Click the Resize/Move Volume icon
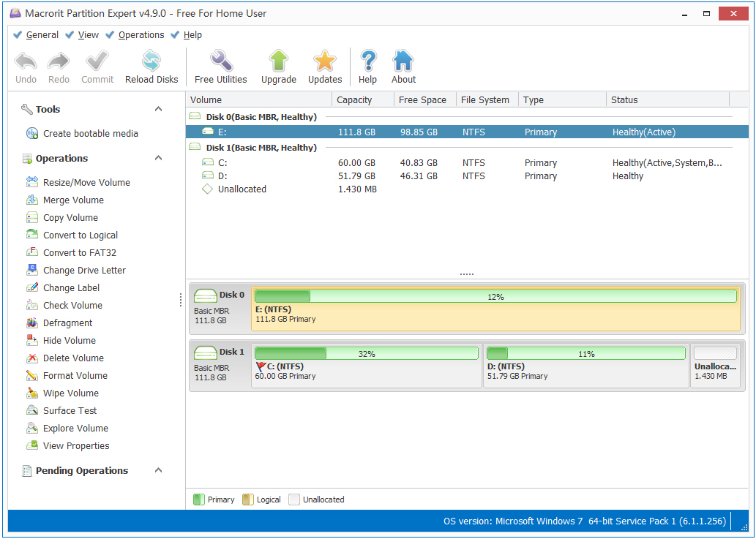The height and width of the screenshot is (539, 756). 31,182
